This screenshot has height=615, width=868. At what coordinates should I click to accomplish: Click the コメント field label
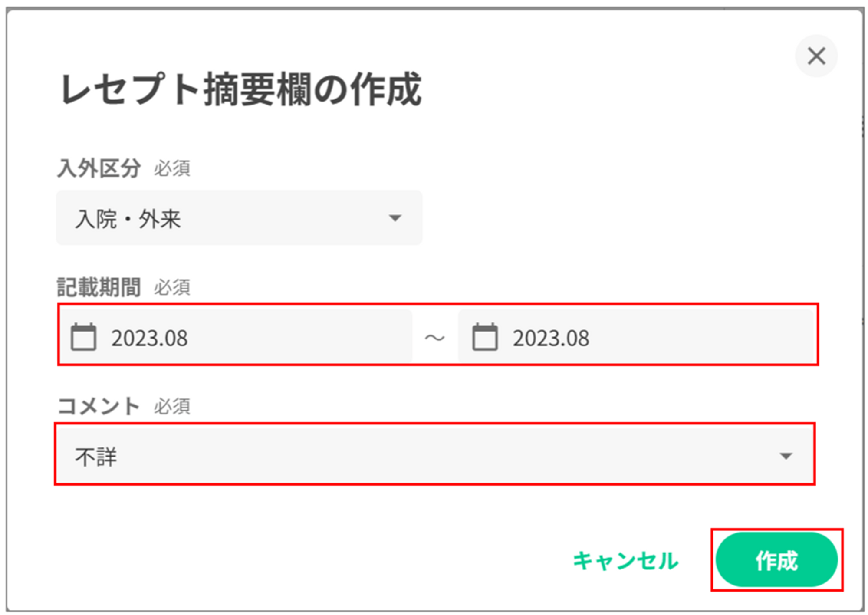click(98, 407)
